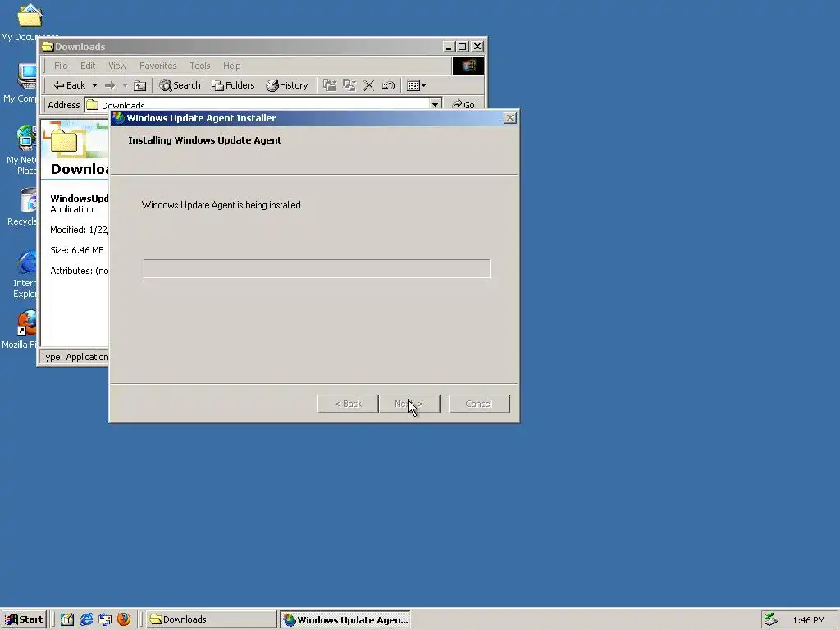
Task: Launch Firefox from quick launch bar
Action: pyautogui.click(x=124, y=619)
